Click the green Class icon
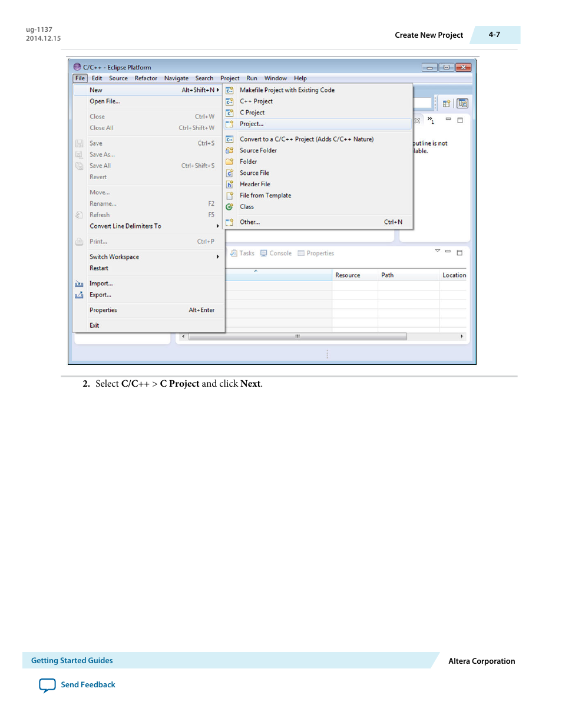 pyautogui.click(x=230, y=207)
